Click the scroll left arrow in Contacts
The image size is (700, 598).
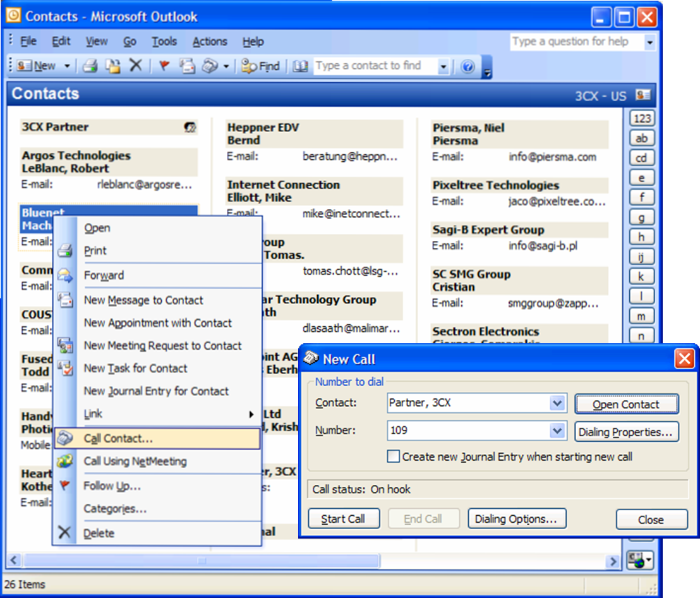(x=14, y=561)
